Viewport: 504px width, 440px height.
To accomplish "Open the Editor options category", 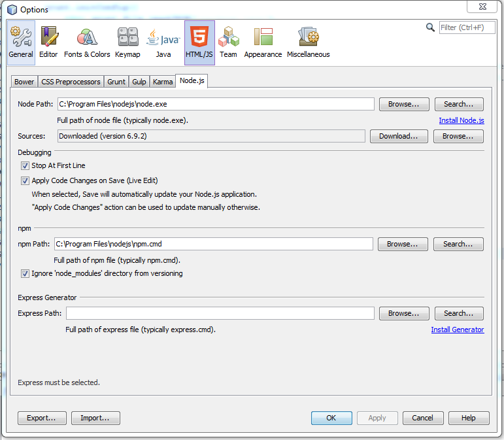I will (x=48, y=42).
